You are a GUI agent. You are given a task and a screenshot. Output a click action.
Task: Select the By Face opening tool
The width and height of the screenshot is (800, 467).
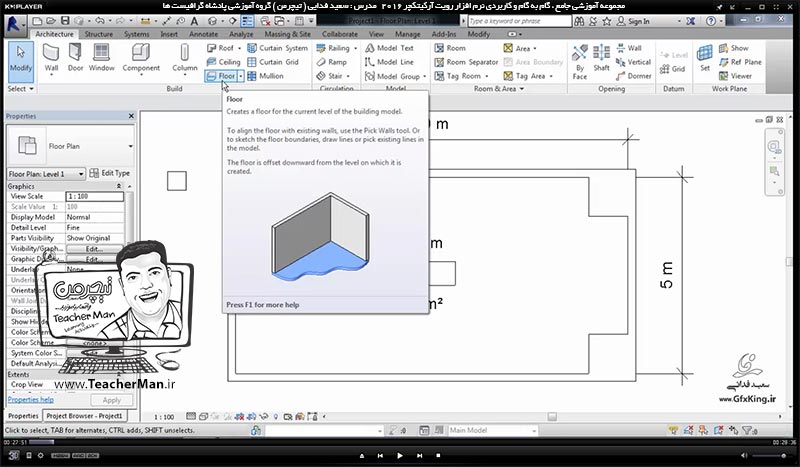pos(580,62)
